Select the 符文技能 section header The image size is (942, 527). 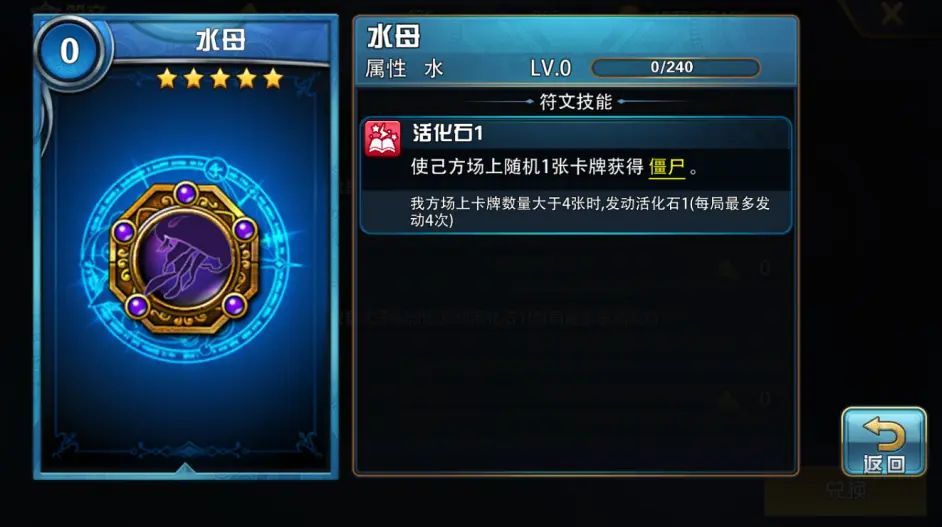[x=576, y=102]
